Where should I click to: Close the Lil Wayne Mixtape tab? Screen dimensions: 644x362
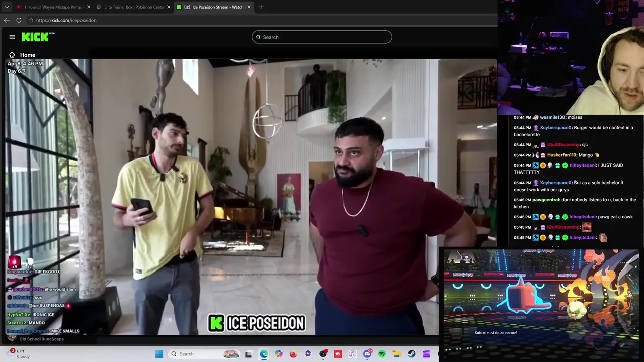[x=89, y=7]
